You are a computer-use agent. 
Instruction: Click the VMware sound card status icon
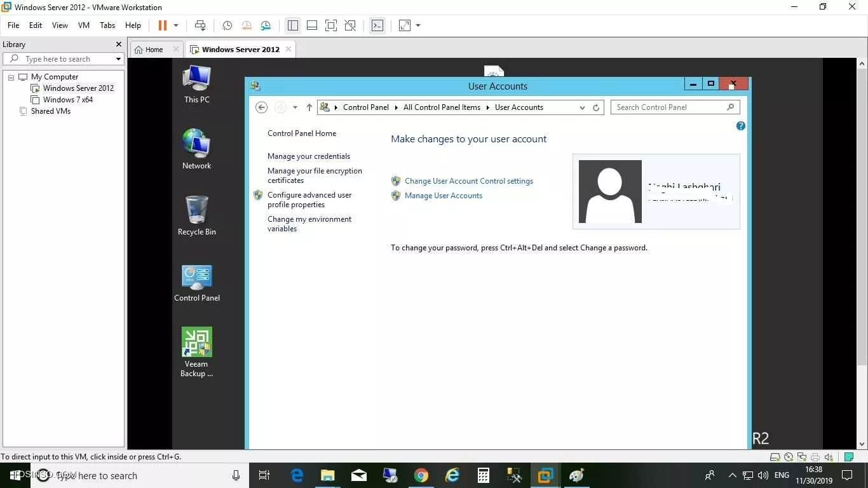829,457
